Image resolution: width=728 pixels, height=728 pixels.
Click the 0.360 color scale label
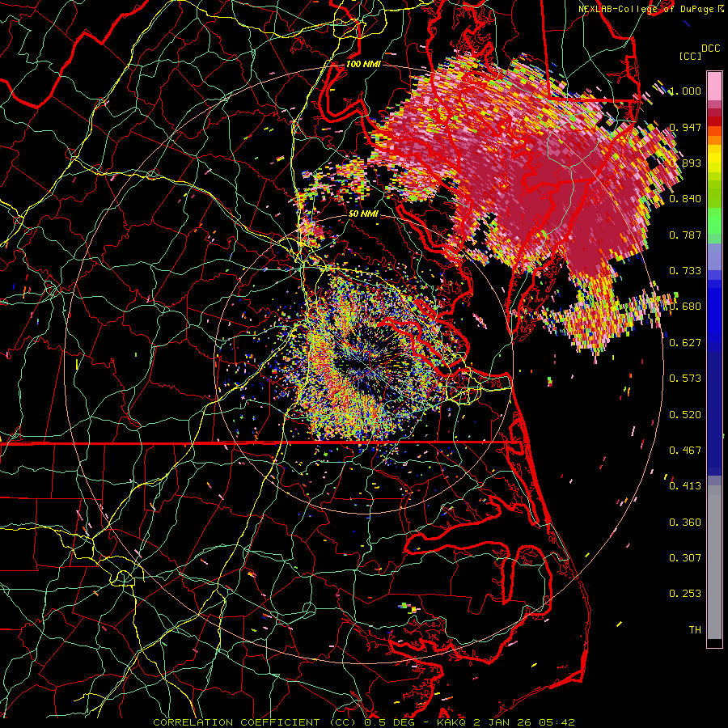tap(685, 523)
